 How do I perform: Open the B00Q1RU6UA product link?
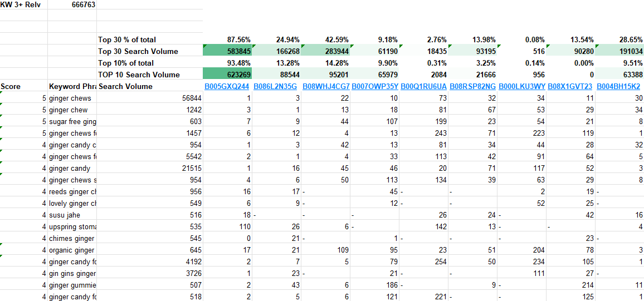click(423, 87)
